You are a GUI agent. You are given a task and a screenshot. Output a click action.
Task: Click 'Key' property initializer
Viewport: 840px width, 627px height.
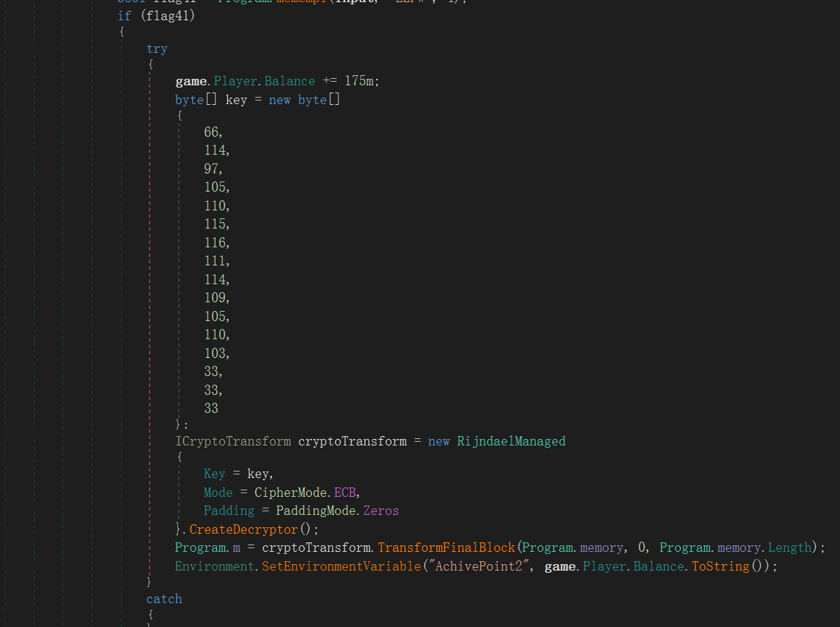(x=214, y=474)
